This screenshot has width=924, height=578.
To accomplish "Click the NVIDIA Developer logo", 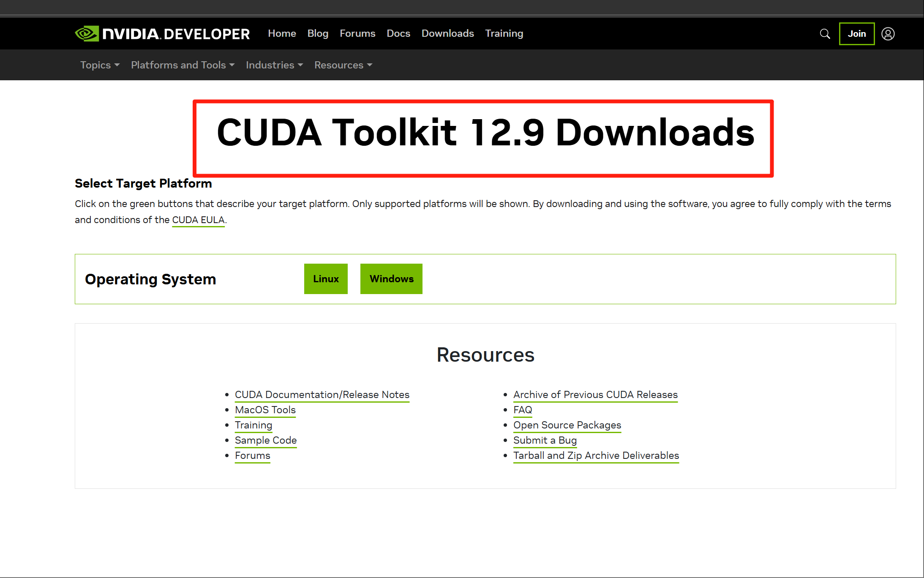I will pos(162,34).
